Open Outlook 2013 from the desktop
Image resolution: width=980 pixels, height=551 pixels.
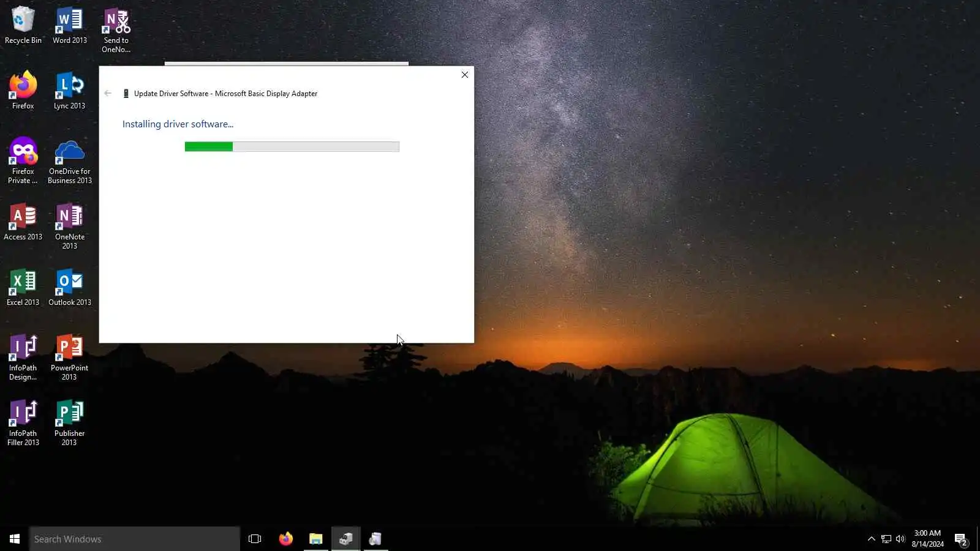(x=69, y=288)
